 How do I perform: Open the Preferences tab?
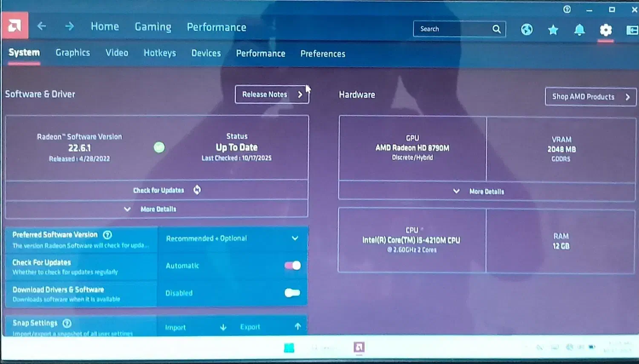point(323,54)
